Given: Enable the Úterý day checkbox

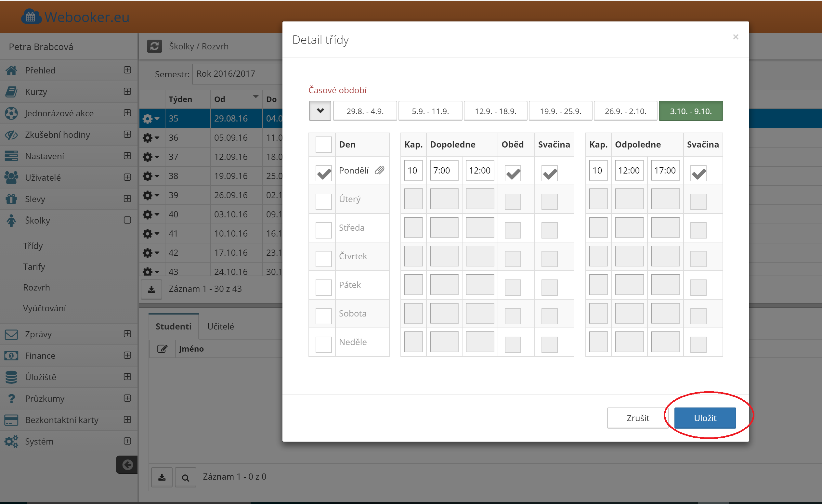Looking at the screenshot, I should pos(323,201).
